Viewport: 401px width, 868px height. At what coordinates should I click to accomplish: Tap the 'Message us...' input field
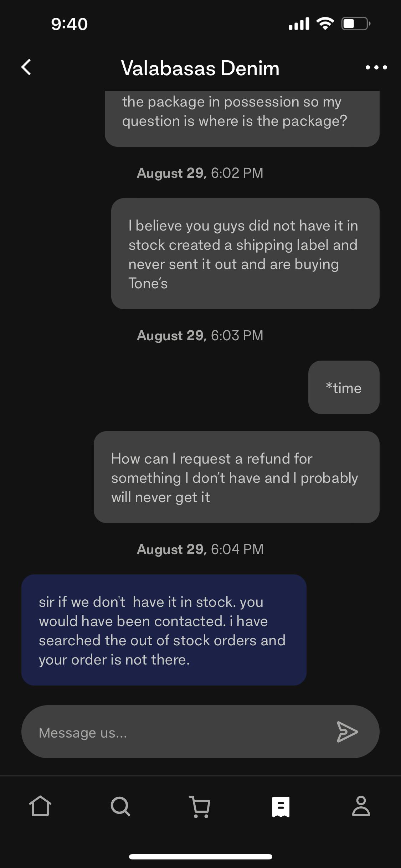178,732
